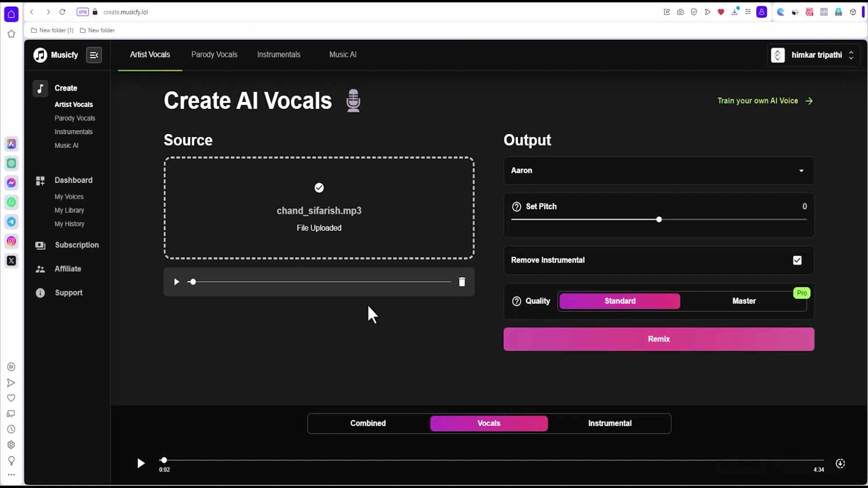Click the Remix button

coord(659,339)
